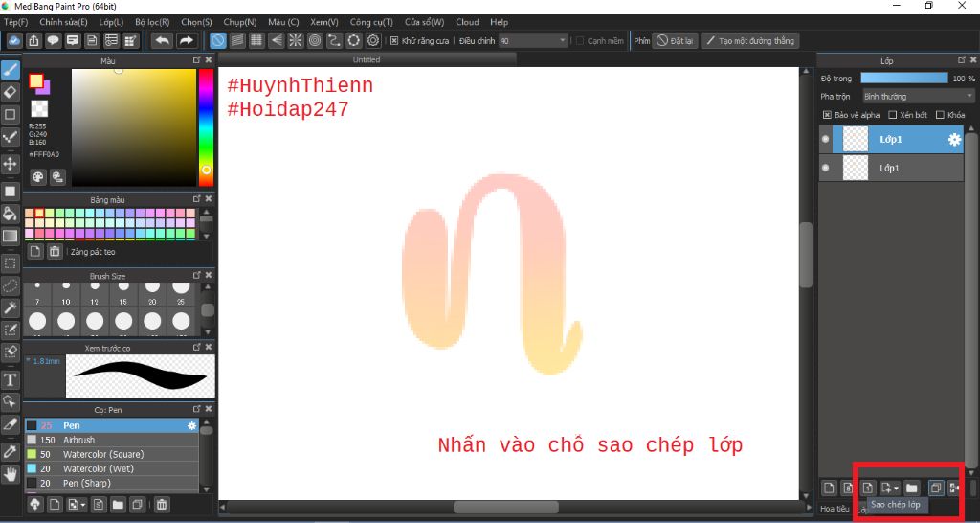Click the Undo arrow
The image size is (980, 523).
pos(163,40)
